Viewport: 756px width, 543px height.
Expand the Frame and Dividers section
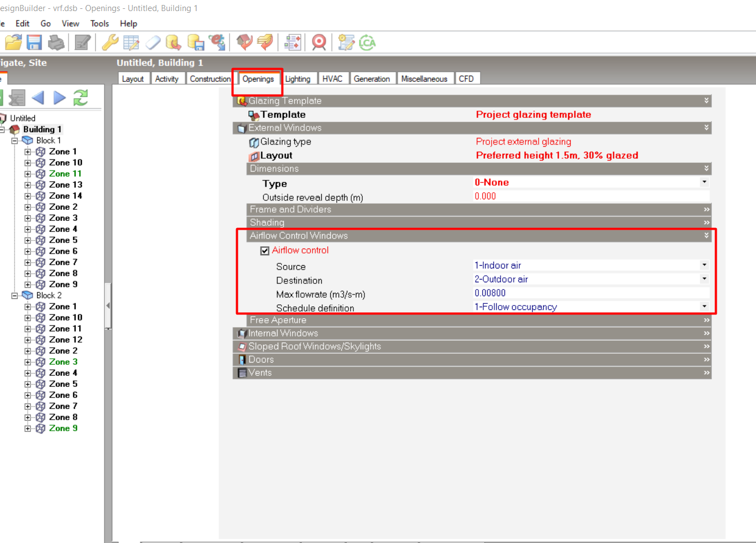point(479,209)
